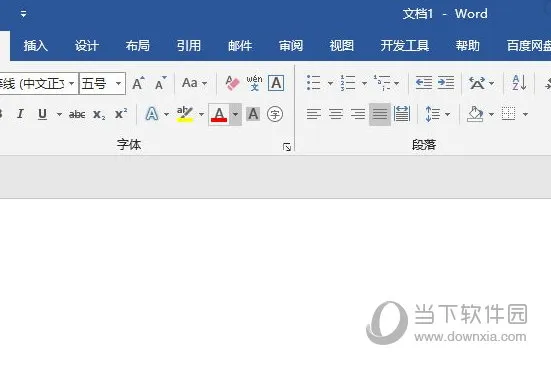551x366 pixels.
Task: Apply Character Border icon
Action: (276, 83)
